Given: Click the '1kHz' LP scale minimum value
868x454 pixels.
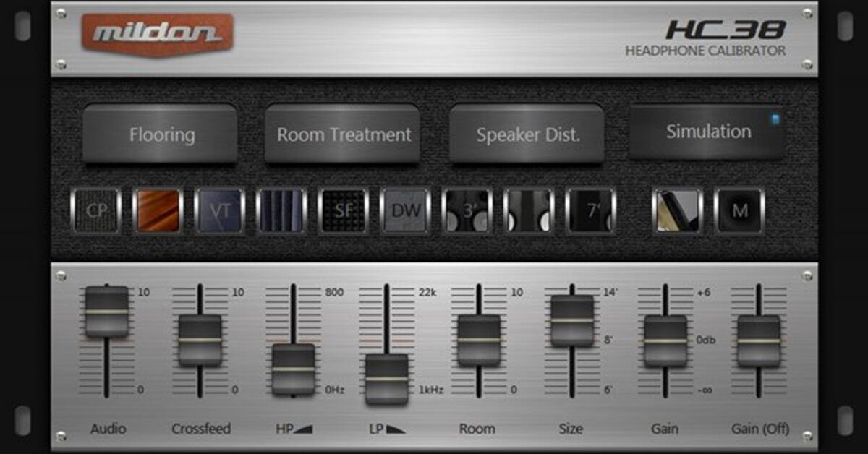Looking at the screenshot, I should coord(430,390).
